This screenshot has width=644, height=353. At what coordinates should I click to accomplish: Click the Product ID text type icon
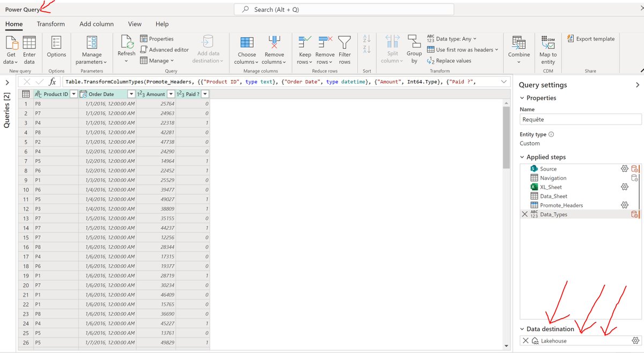(38, 94)
